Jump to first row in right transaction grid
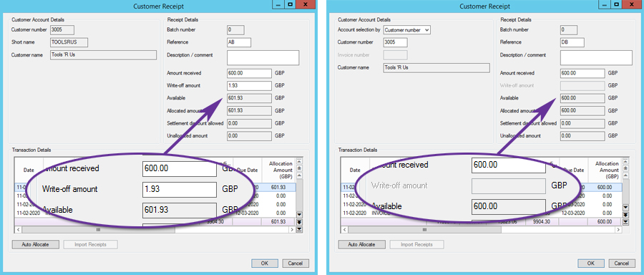 [625, 162]
